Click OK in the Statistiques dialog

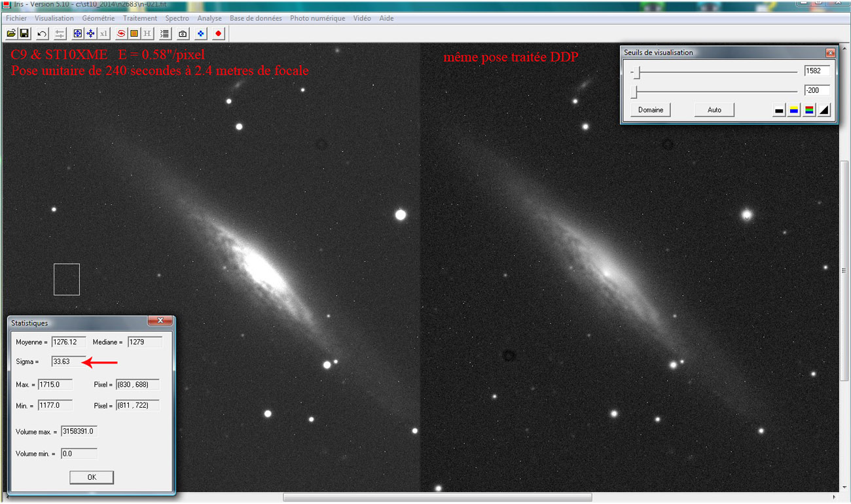[x=92, y=477]
